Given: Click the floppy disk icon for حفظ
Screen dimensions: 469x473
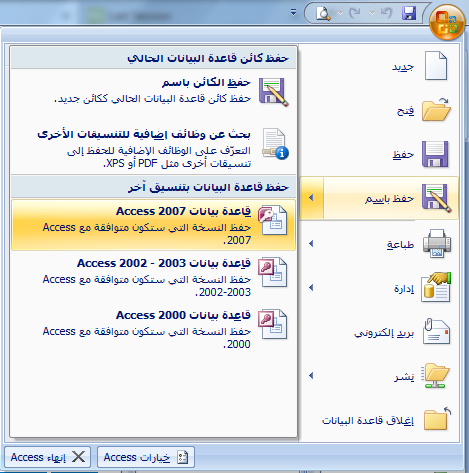Looking at the screenshot, I should [x=435, y=154].
